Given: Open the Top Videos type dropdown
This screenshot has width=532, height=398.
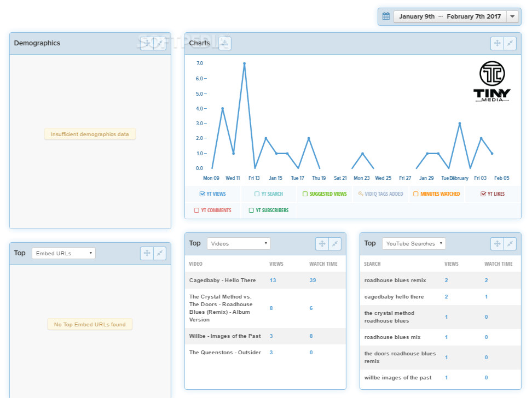Looking at the screenshot, I should pos(239,244).
